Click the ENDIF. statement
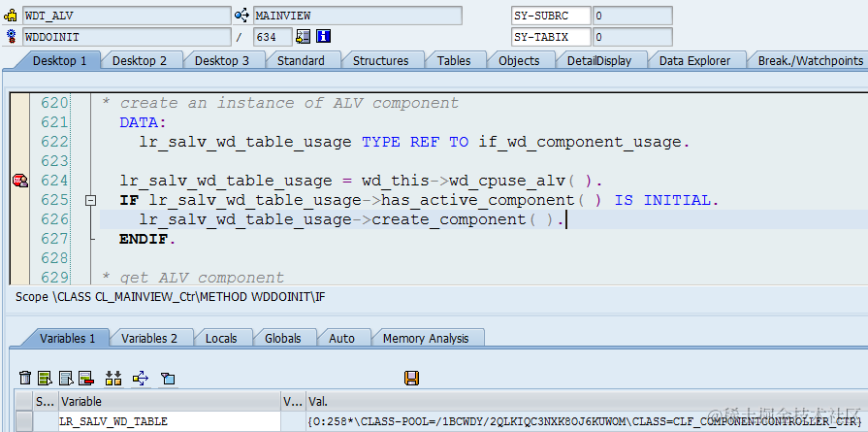Viewport: 868px width, 432px height. point(147,239)
